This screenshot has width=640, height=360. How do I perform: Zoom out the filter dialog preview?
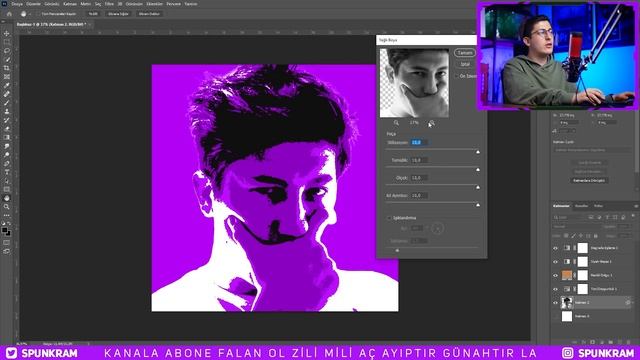tap(396, 122)
